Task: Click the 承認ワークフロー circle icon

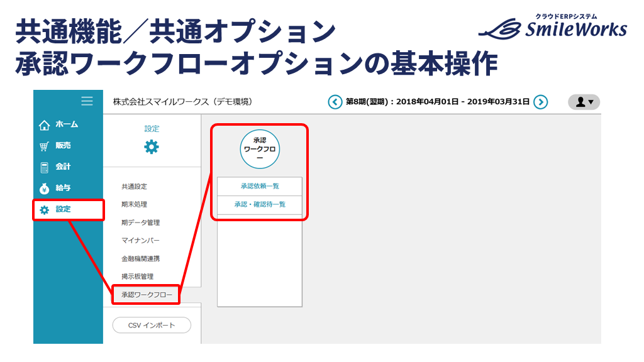Action: [260, 149]
